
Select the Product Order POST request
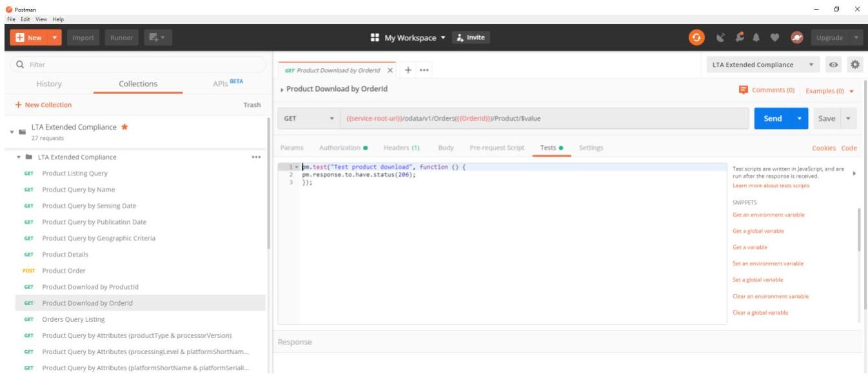click(x=140, y=271)
